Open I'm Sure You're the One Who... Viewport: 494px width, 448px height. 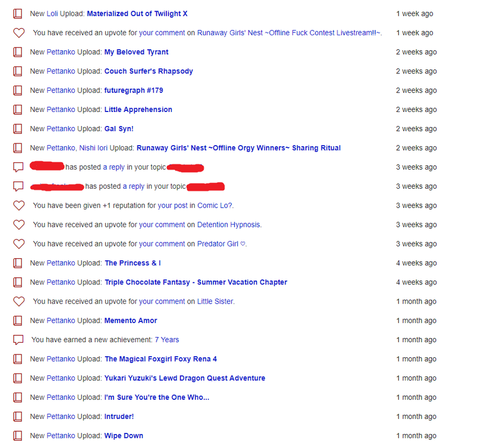157,397
